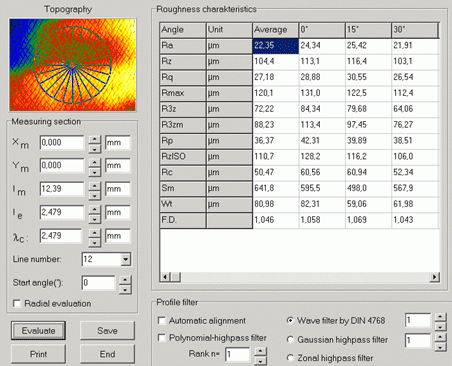
Task: Increase the Xm value with up arrow
Action: point(95,139)
